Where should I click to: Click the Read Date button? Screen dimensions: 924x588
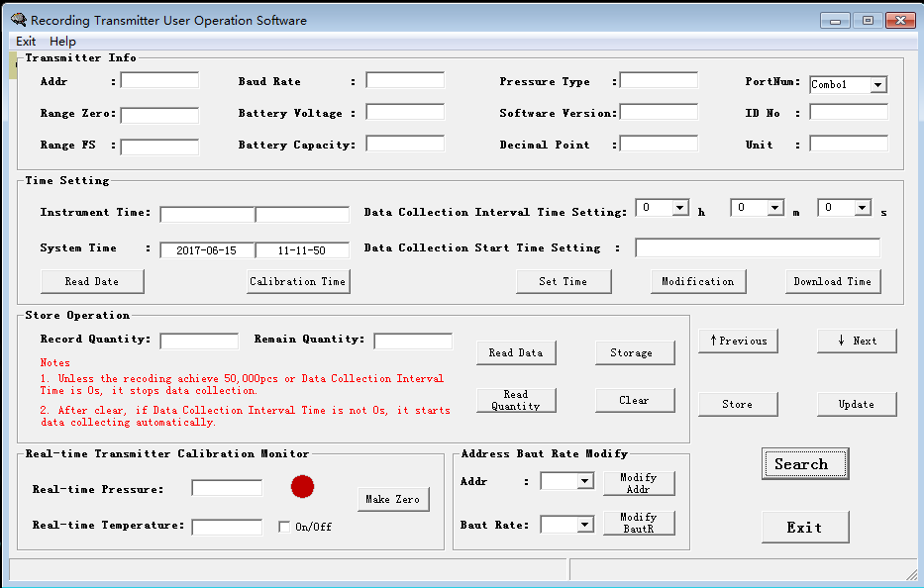pyautogui.click(x=92, y=282)
